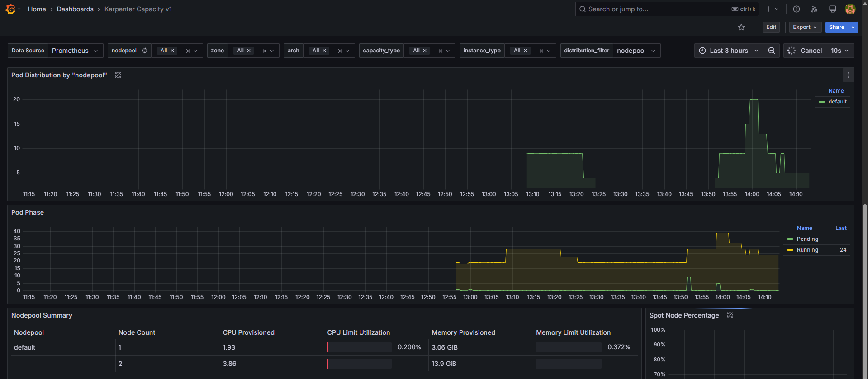Expand the nodepool filter chevron

click(195, 51)
